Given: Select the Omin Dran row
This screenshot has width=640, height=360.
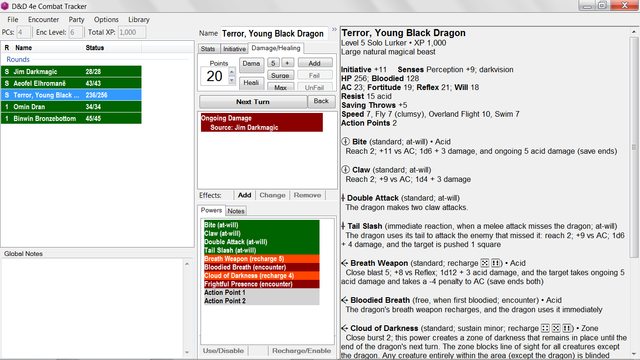Looking at the screenshot, I should pos(71,107).
